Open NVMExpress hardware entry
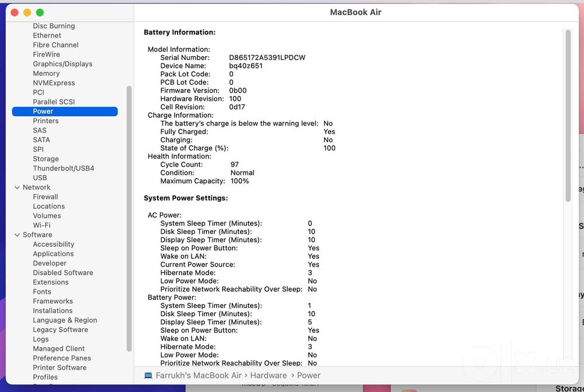The width and height of the screenshot is (584, 392). (54, 83)
